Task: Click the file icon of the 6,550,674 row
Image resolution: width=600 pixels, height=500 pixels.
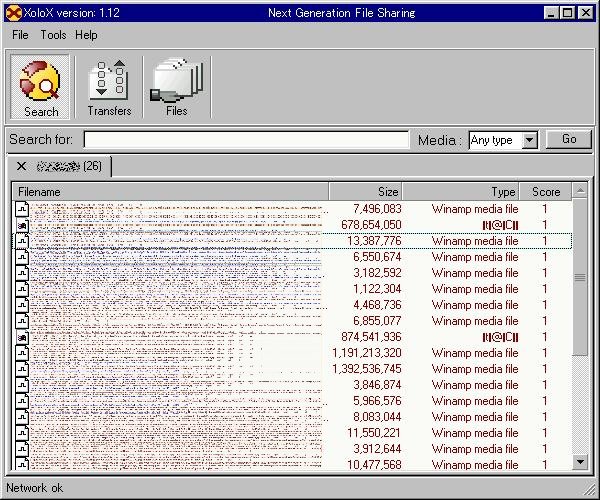Action: (22, 257)
